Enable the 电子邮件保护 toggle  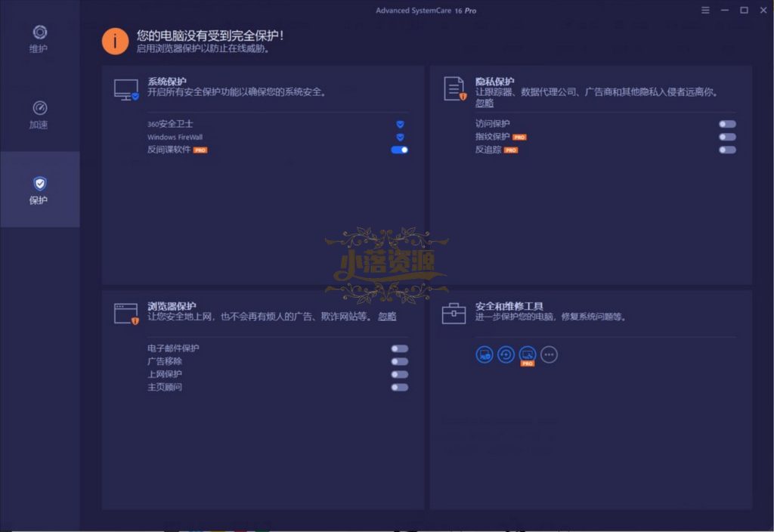399,349
